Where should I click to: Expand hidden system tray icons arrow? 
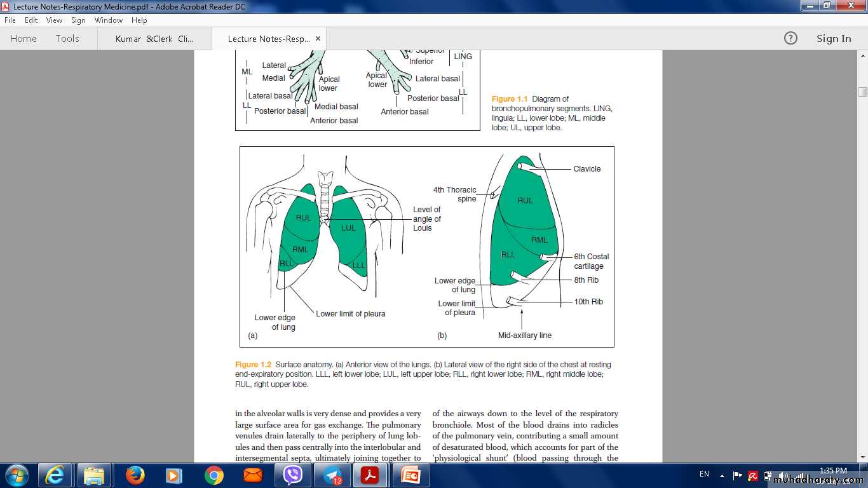(722, 475)
